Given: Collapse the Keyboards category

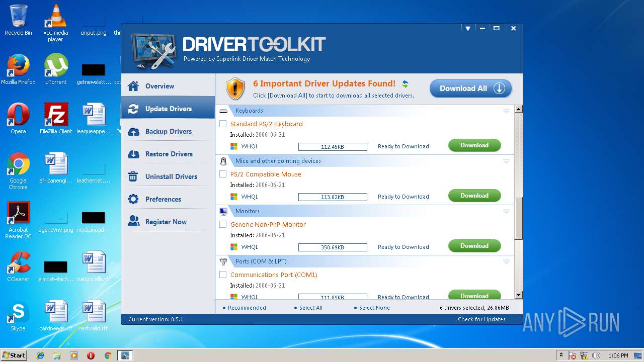Looking at the screenshot, I should coord(506,111).
